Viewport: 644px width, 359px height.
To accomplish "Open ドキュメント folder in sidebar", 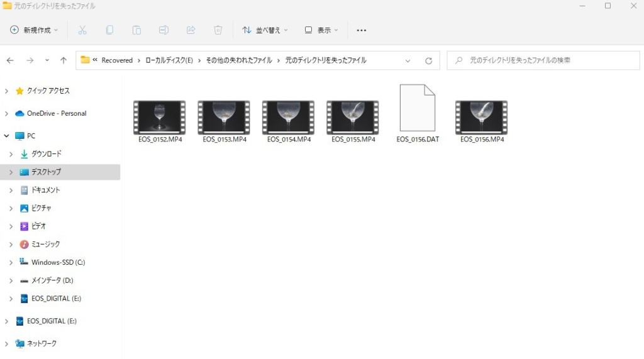I will click(x=45, y=190).
